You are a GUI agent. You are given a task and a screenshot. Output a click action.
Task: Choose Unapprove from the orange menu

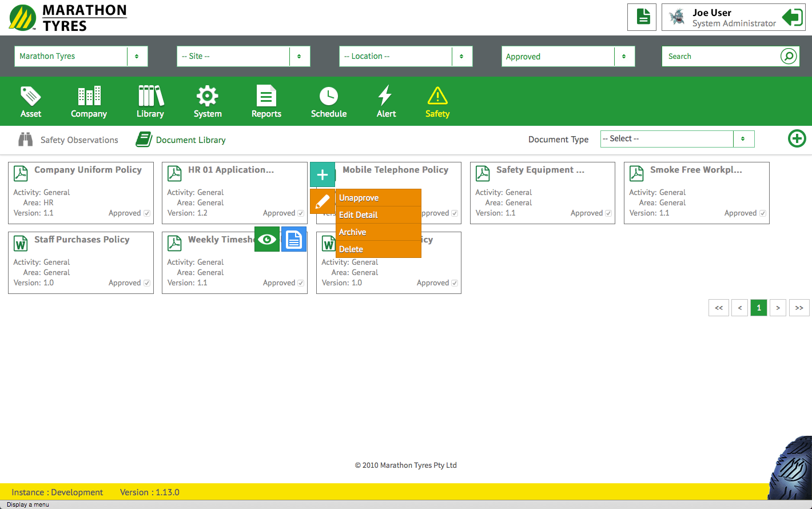[378, 198]
